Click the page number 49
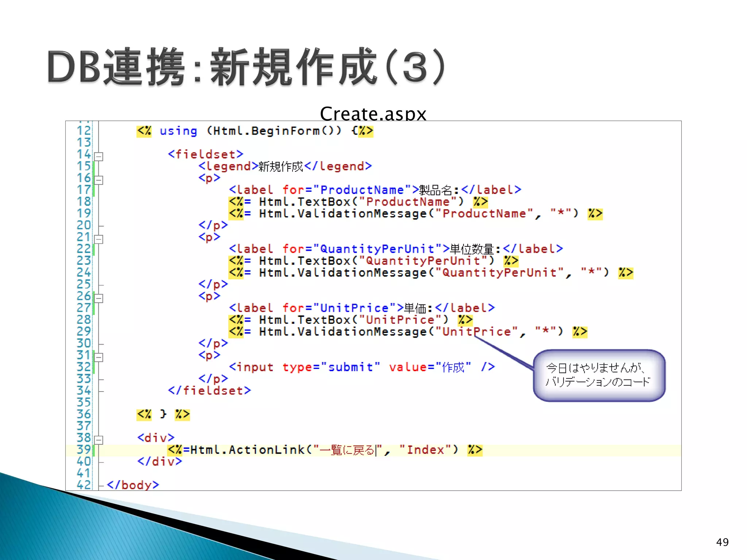The height and width of the screenshot is (560, 747). coord(722,542)
